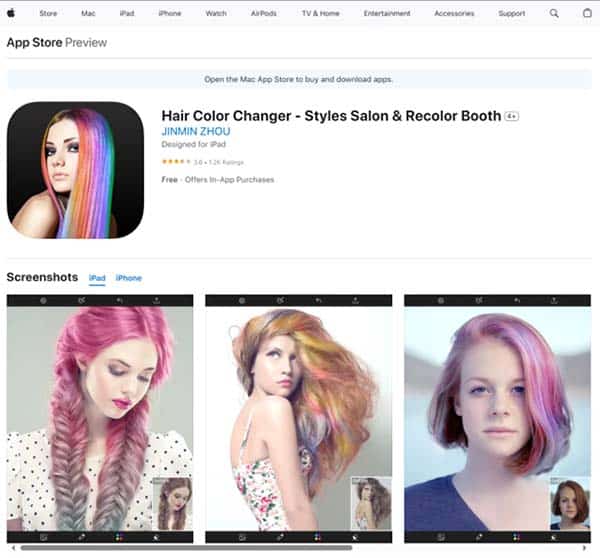Click the Offers In-App Purchases text
The image size is (600, 558).
pos(230,179)
